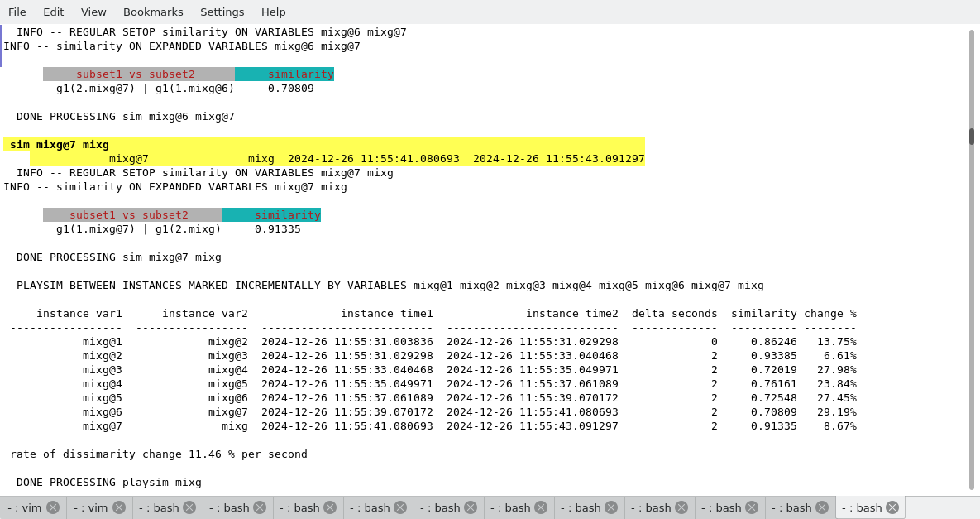This screenshot has width=980, height=519.
Task: Close the bash tab left of active tab
Action: coord(822,507)
